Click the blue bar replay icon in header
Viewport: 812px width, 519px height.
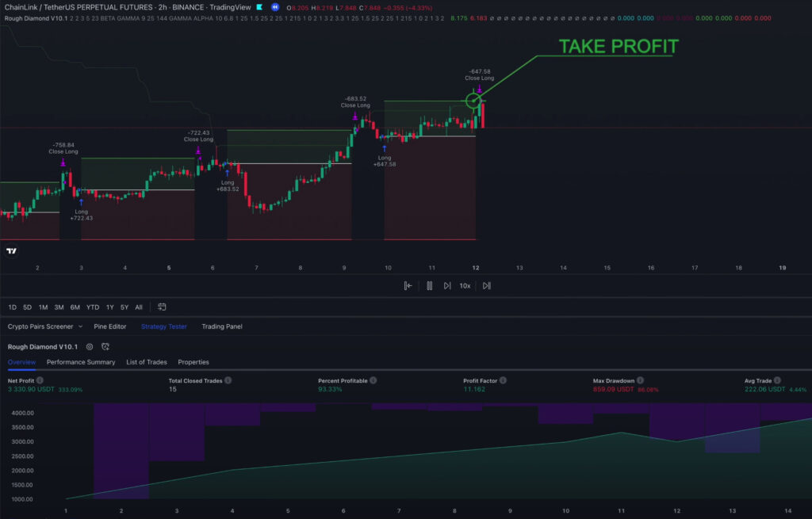pos(275,7)
